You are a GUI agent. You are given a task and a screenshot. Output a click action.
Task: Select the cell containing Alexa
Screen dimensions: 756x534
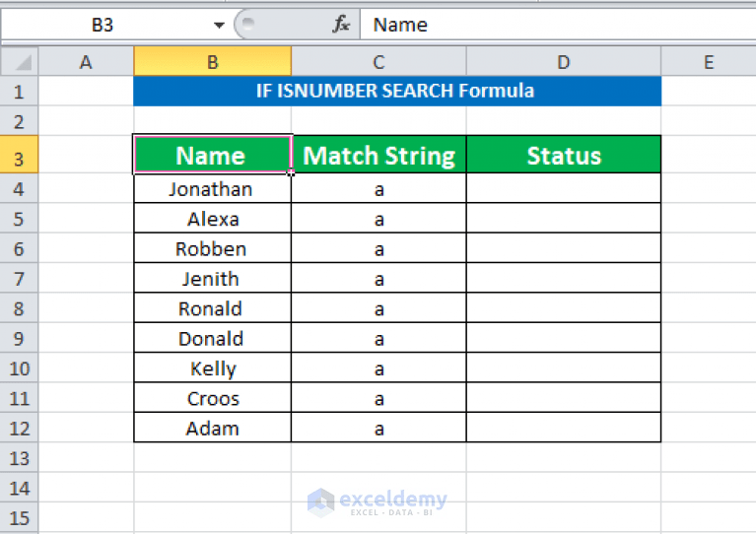(213, 219)
